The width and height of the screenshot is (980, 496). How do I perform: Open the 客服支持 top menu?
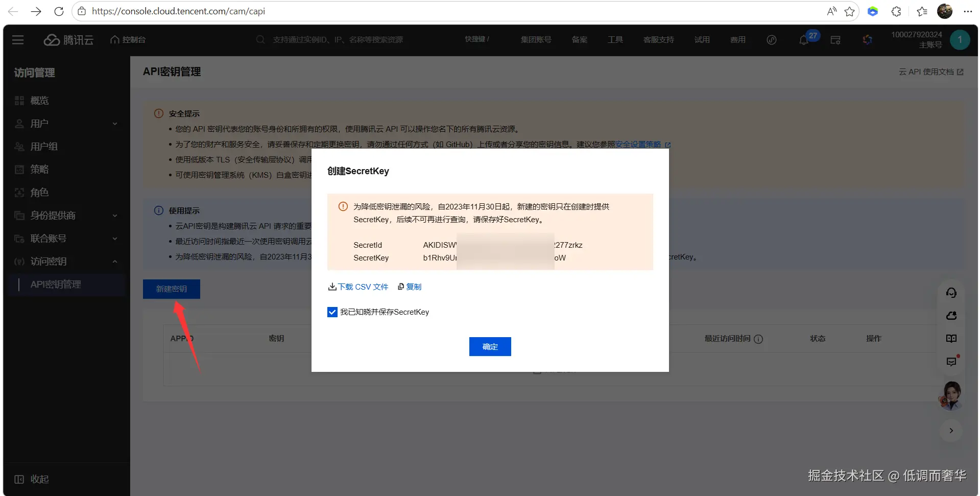658,40
